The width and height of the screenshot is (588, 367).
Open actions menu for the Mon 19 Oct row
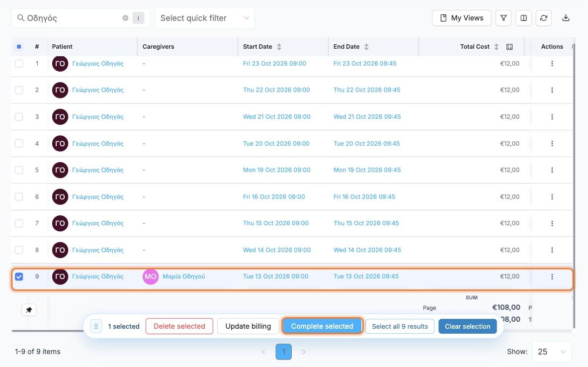[x=552, y=170]
